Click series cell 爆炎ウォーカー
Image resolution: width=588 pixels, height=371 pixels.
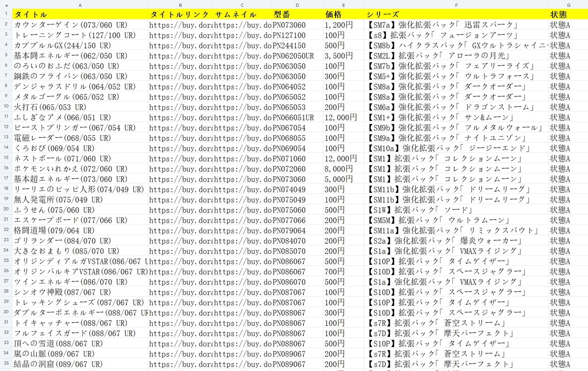tap(456, 240)
